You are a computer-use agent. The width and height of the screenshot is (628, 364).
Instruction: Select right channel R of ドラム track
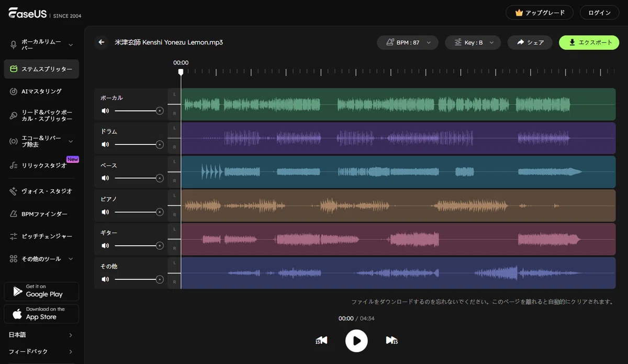(174, 147)
